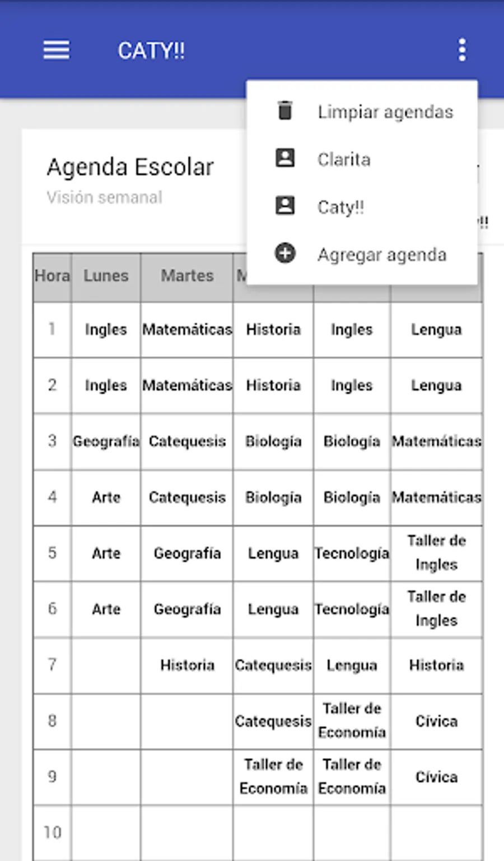Tap the Agenda Escolar card heading

tap(130, 167)
